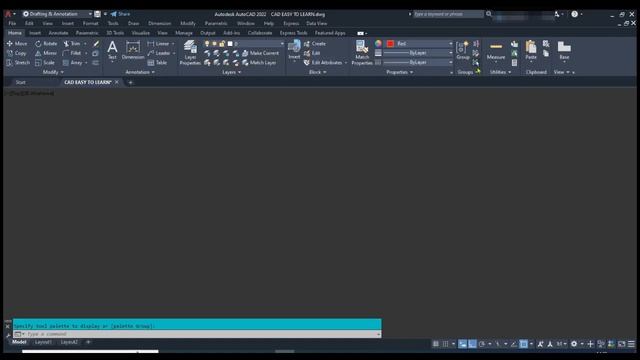Select the Array tool
Screen dimensions: 640x360
pyautogui.click(x=72, y=62)
